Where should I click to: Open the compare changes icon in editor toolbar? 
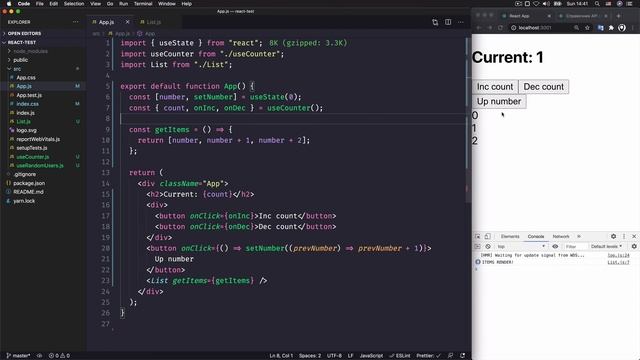coord(435,22)
